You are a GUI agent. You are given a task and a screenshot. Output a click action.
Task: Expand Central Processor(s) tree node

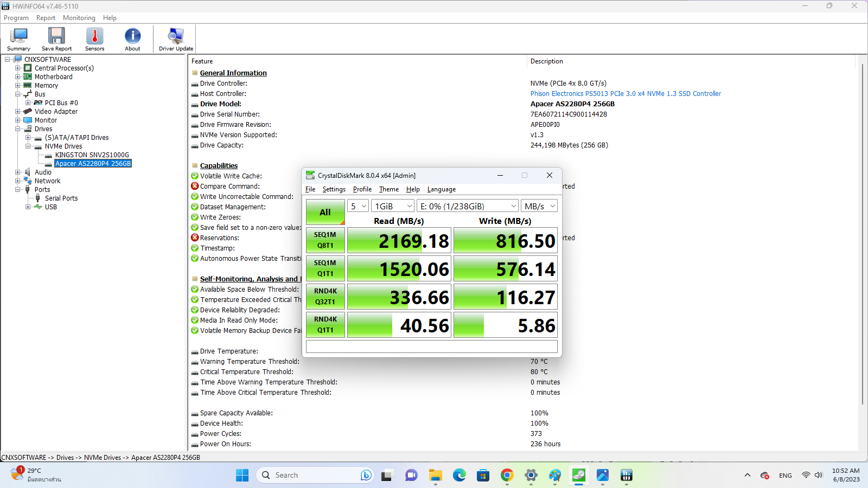[18, 68]
